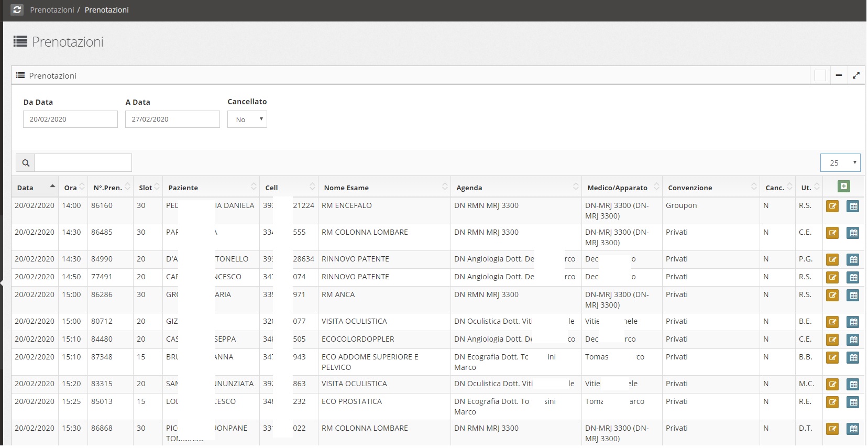Edit booking 86160 with orange icon

point(832,206)
